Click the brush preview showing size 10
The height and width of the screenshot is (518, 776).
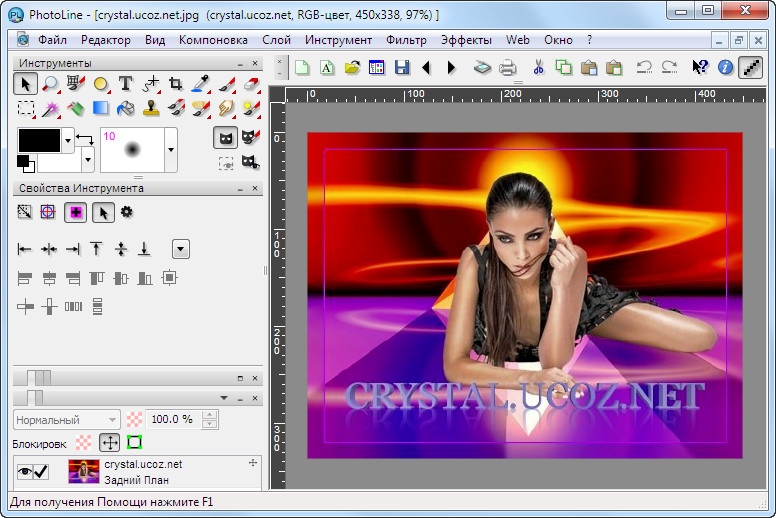tap(133, 150)
